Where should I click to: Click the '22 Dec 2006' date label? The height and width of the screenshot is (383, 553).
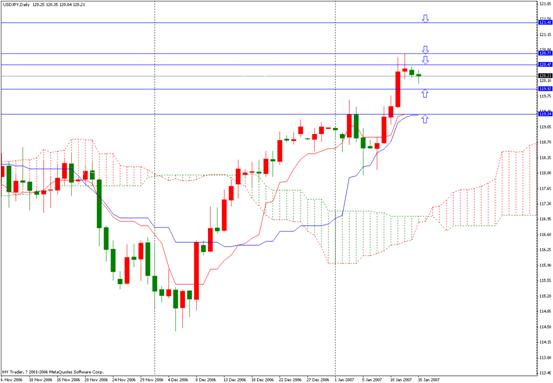pos(291,380)
